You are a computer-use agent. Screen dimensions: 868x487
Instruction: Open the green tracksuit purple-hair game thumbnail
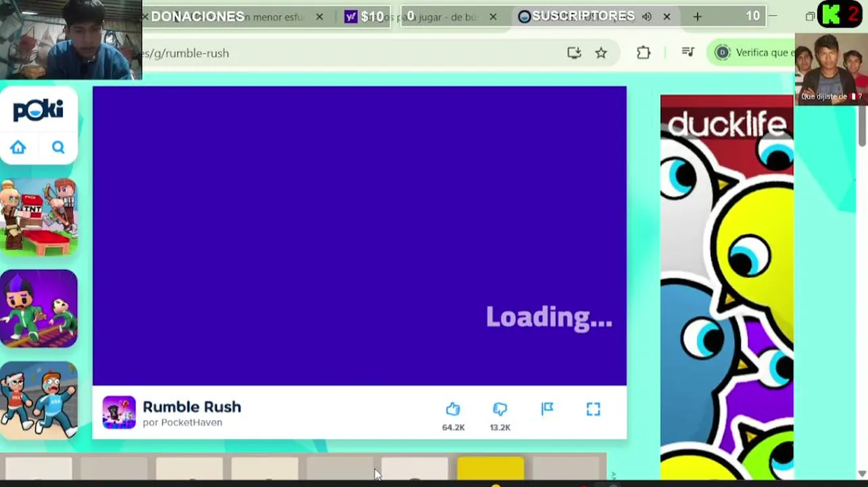[x=39, y=308]
